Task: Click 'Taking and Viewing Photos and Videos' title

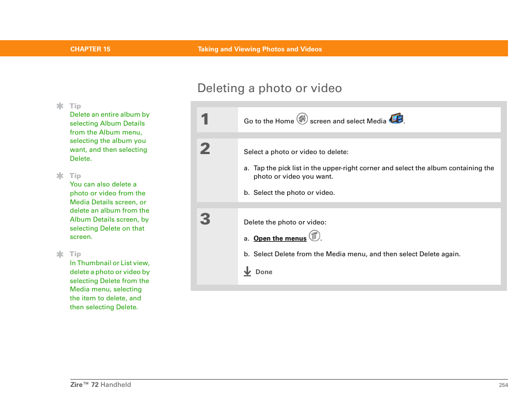Action: coord(260,49)
